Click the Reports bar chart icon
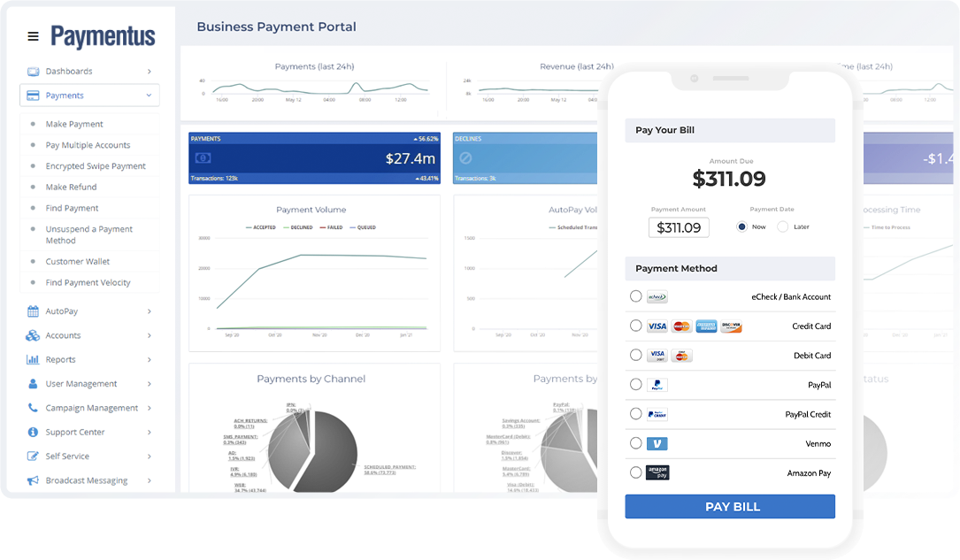The width and height of the screenshot is (960, 560). [x=33, y=360]
